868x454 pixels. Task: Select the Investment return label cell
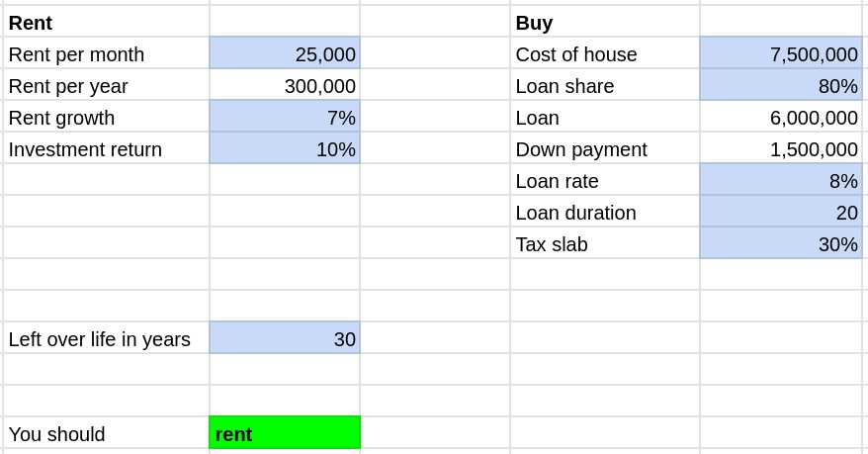(x=107, y=147)
